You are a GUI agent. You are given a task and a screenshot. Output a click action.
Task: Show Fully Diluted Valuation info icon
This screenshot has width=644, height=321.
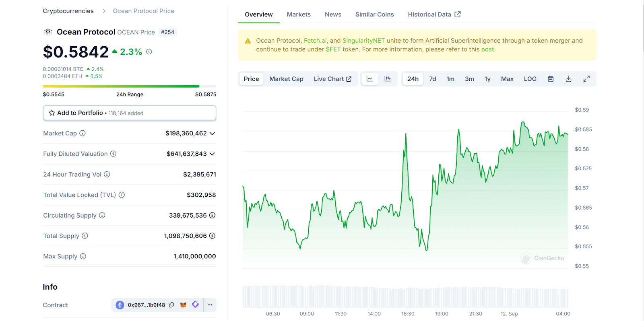114,154
